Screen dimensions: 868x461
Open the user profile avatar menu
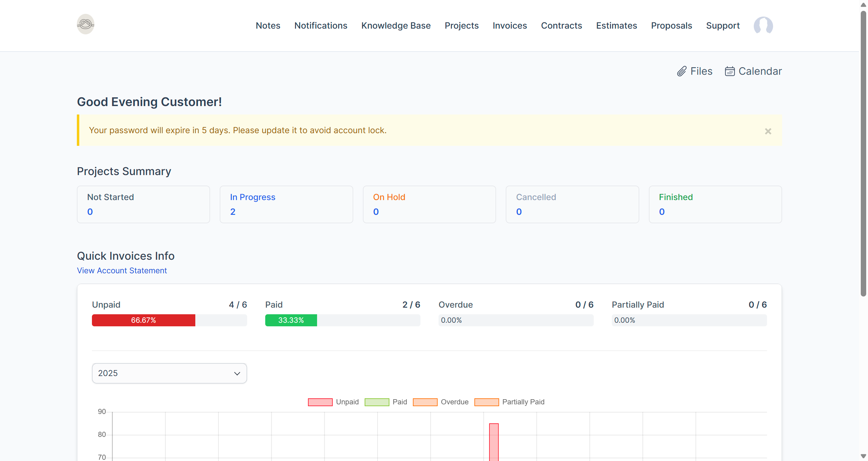(x=763, y=25)
